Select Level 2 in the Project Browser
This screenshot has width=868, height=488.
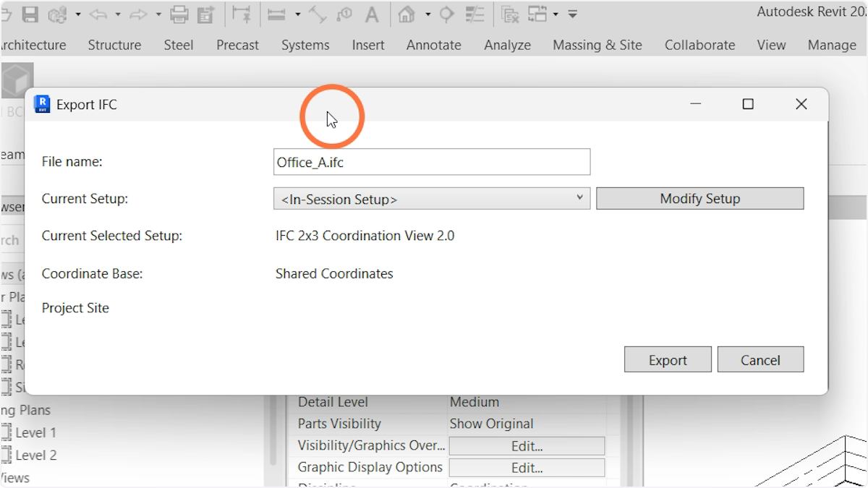click(x=35, y=455)
